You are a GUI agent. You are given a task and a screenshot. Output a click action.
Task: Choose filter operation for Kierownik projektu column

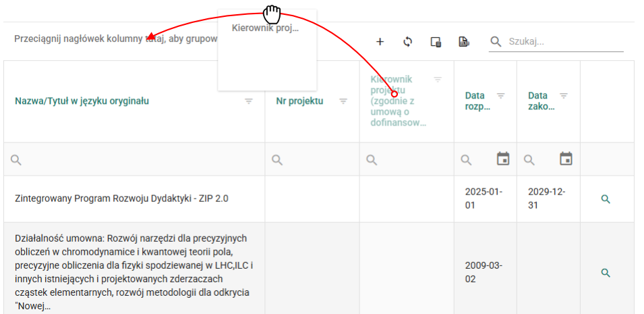371,160
